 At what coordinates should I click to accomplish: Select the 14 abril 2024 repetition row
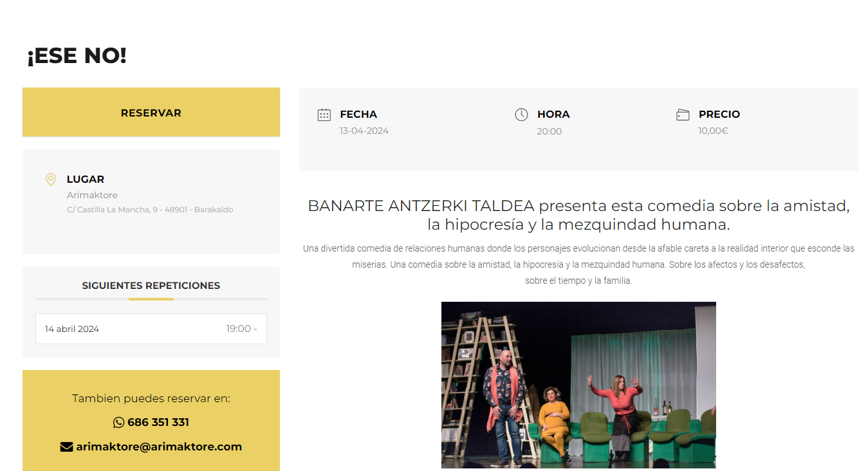tap(151, 329)
